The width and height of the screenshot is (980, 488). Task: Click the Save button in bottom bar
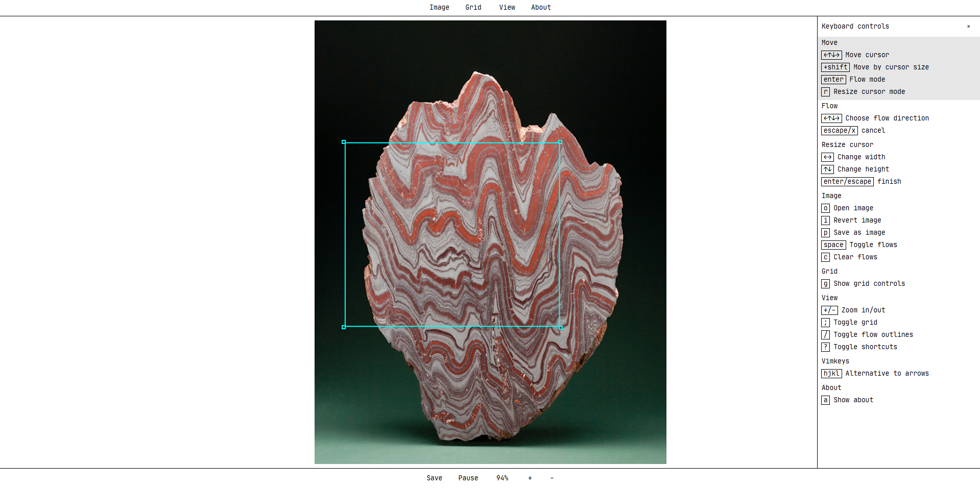[x=434, y=478]
